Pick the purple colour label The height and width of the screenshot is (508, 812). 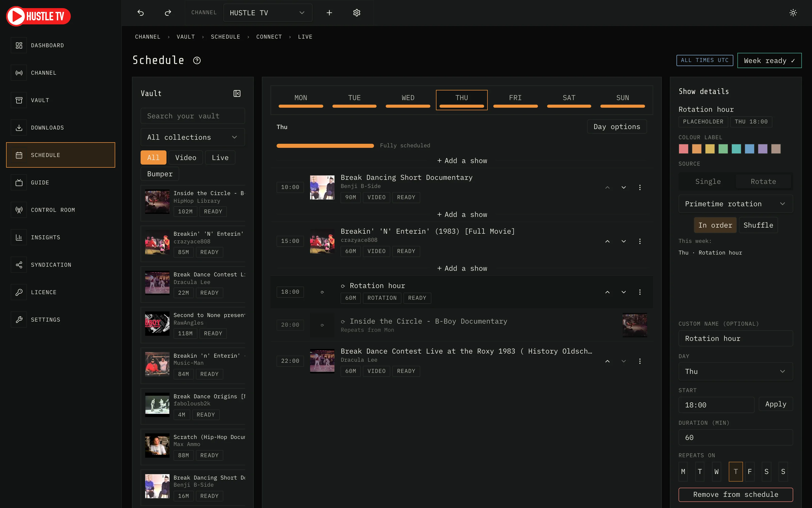coord(763,149)
